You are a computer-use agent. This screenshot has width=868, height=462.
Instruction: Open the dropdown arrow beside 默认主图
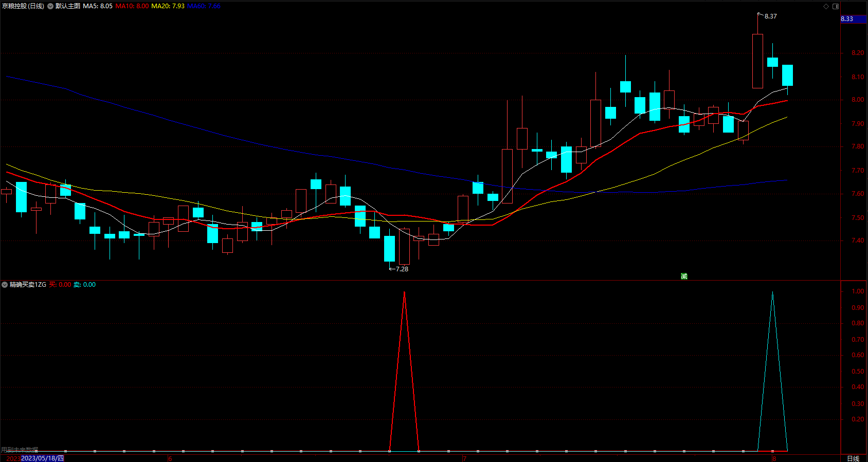tap(50, 6)
